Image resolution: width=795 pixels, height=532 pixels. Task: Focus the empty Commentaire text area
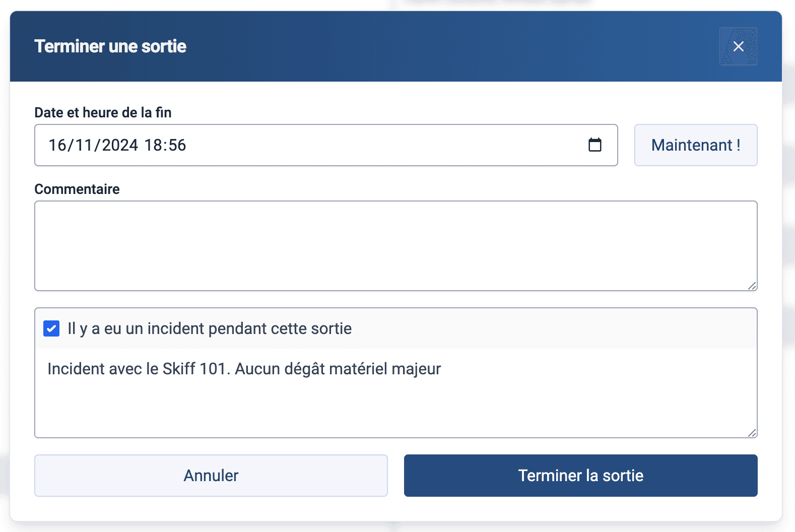(x=395, y=245)
